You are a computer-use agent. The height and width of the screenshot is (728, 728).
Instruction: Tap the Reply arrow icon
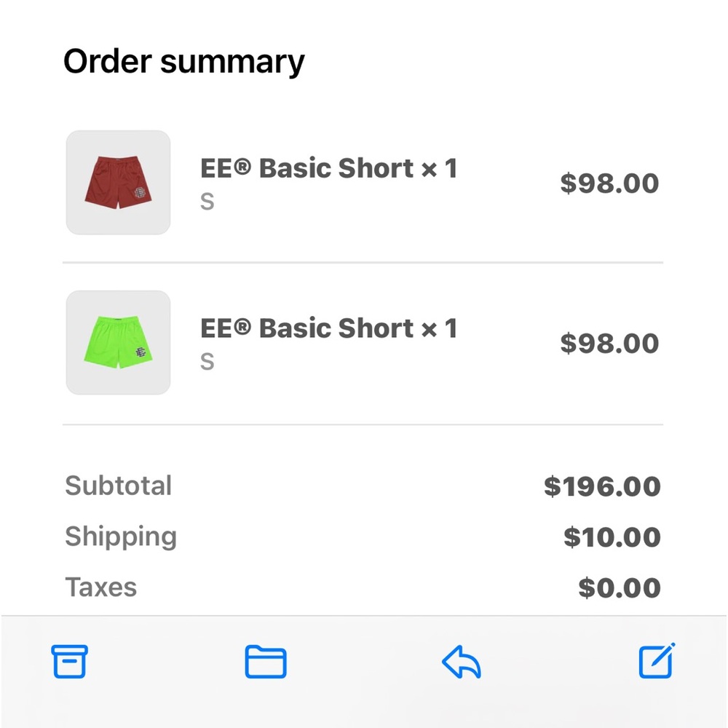tap(462, 662)
